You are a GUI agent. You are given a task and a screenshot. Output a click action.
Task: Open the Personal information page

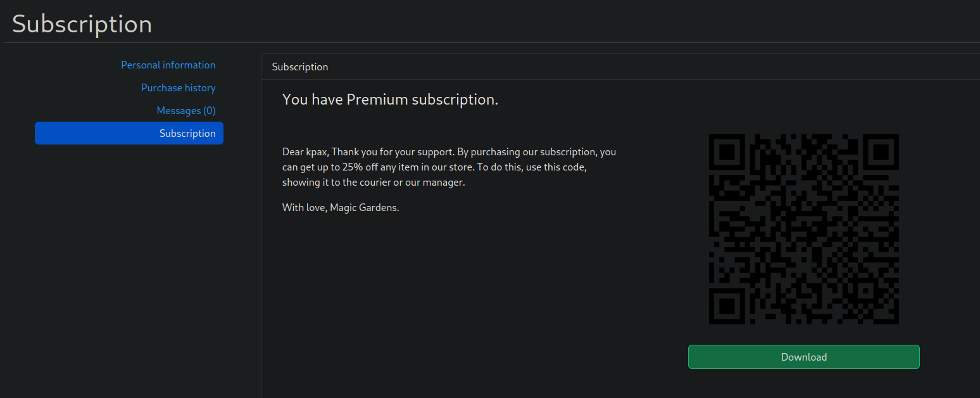coord(168,65)
